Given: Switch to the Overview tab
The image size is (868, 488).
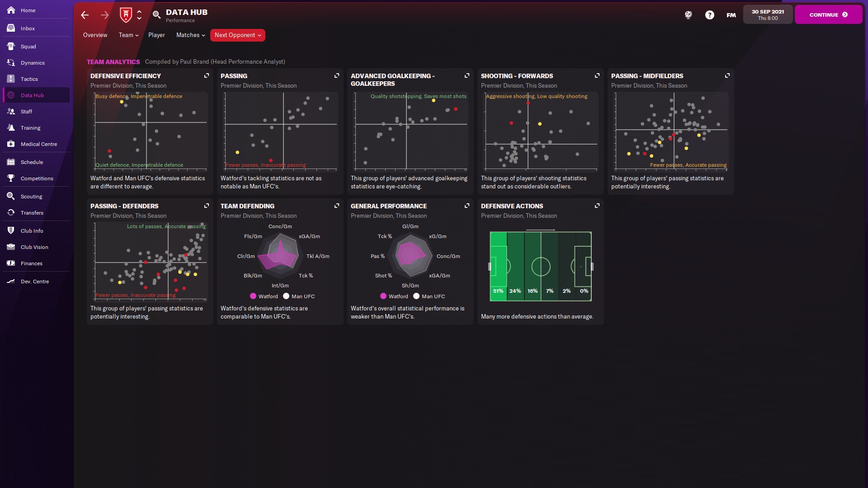Looking at the screenshot, I should pyautogui.click(x=95, y=35).
